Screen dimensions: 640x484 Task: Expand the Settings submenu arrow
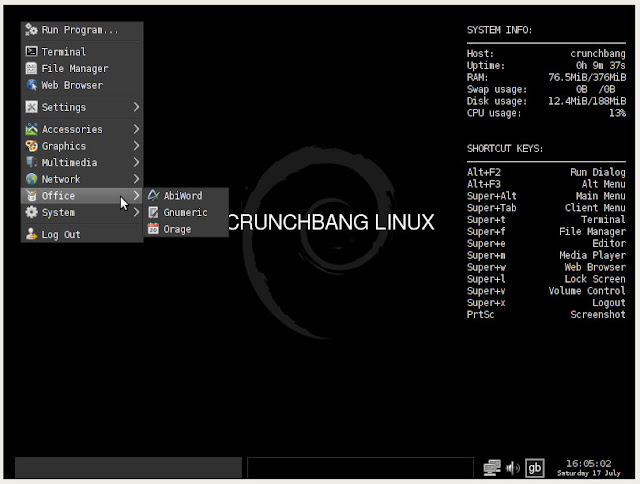(136, 107)
